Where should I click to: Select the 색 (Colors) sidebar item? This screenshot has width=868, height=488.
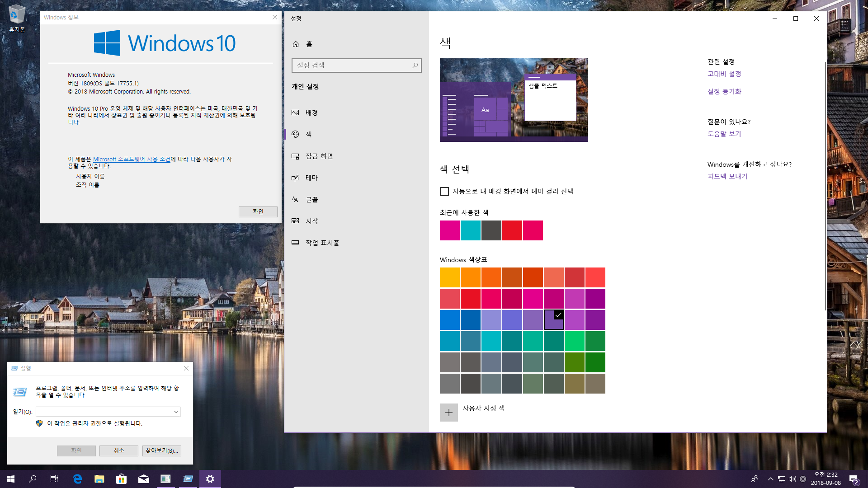click(x=356, y=134)
